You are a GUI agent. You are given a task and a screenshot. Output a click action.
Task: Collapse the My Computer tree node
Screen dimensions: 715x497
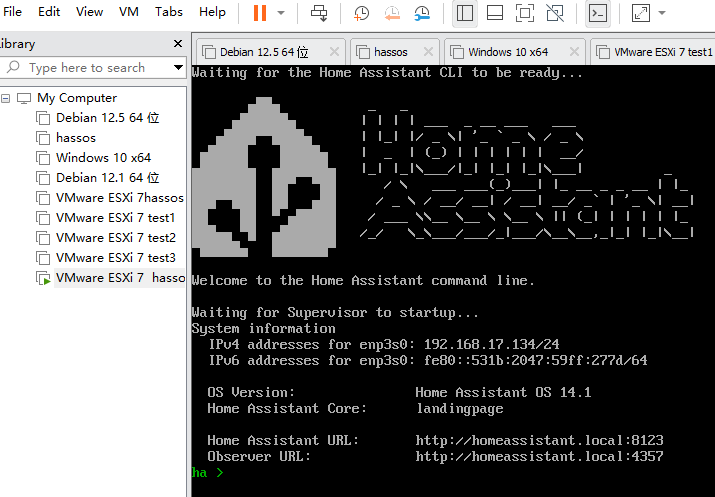coord(6,98)
